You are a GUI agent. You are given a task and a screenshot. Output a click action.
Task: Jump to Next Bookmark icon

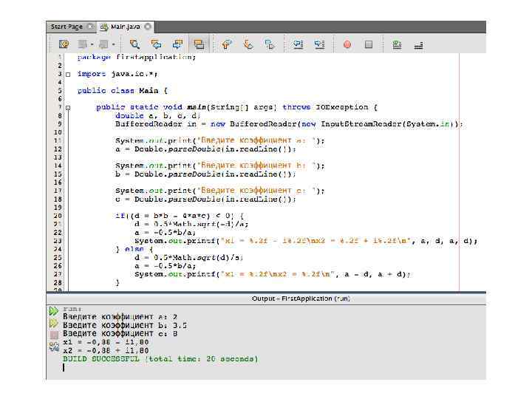(248, 44)
